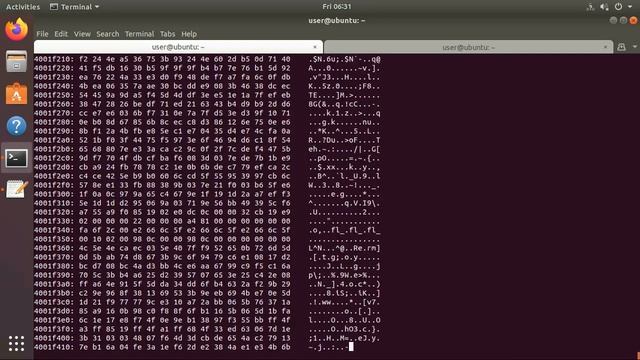Viewport: 640px width, 360px height.
Task: Launch Ubuntu Software from the dock
Action: click(x=16, y=94)
